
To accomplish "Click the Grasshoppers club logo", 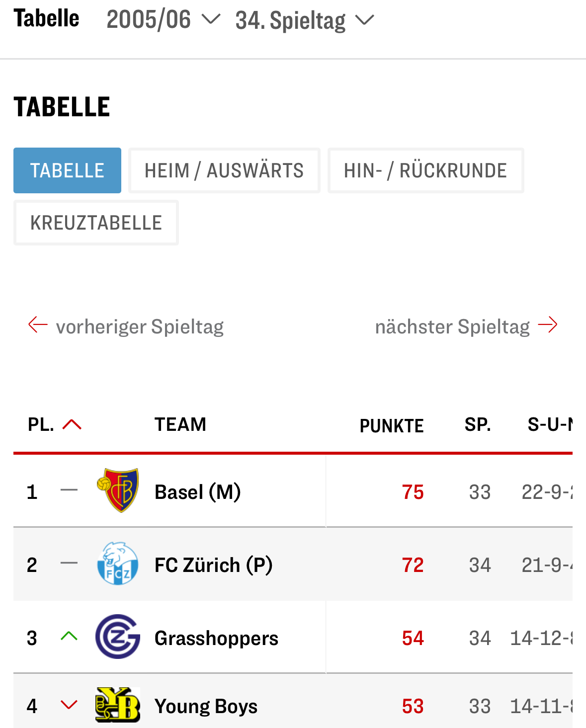I will click(118, 637).
